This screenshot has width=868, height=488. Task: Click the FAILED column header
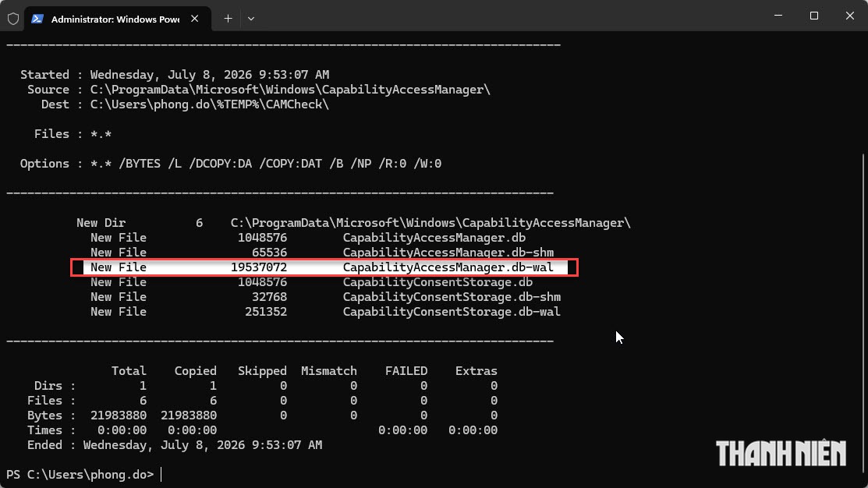(406, 371)
